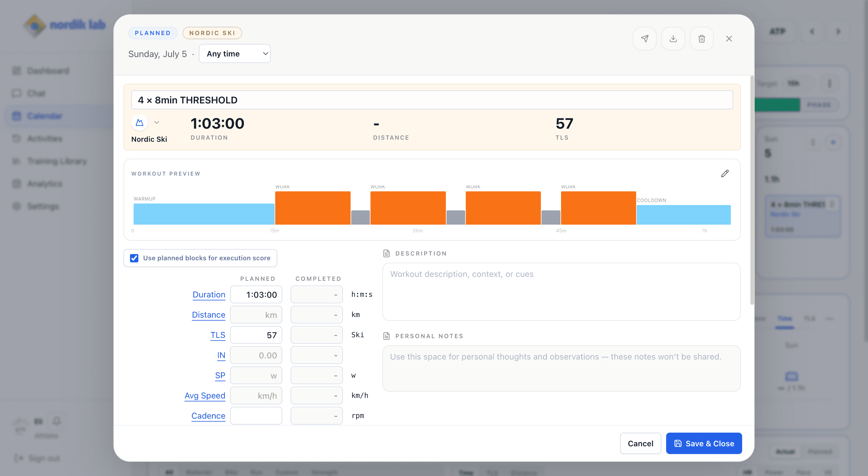Click the Distance link
The width and height of the screenshot is (868, 476).
209,315
